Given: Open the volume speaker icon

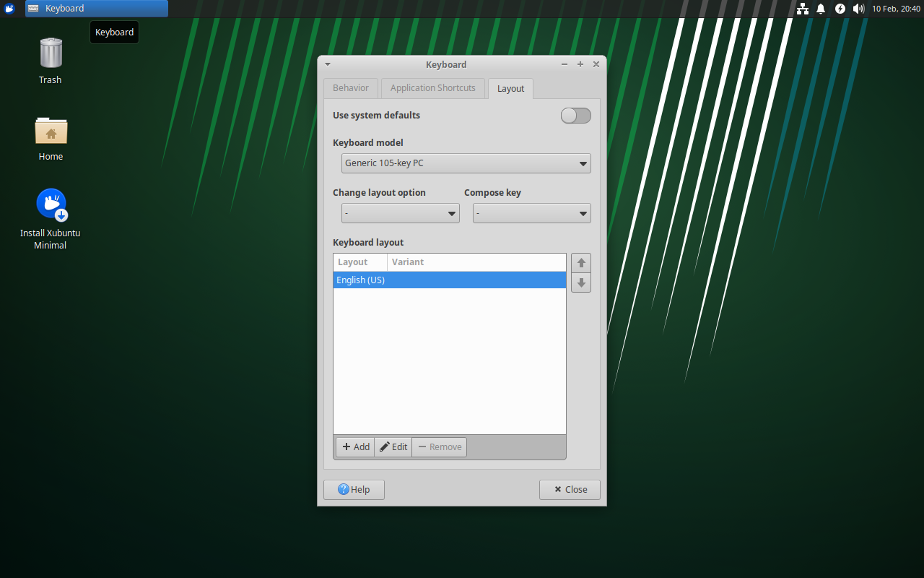Looking at the screenshot, I should [x=858, y=9].
